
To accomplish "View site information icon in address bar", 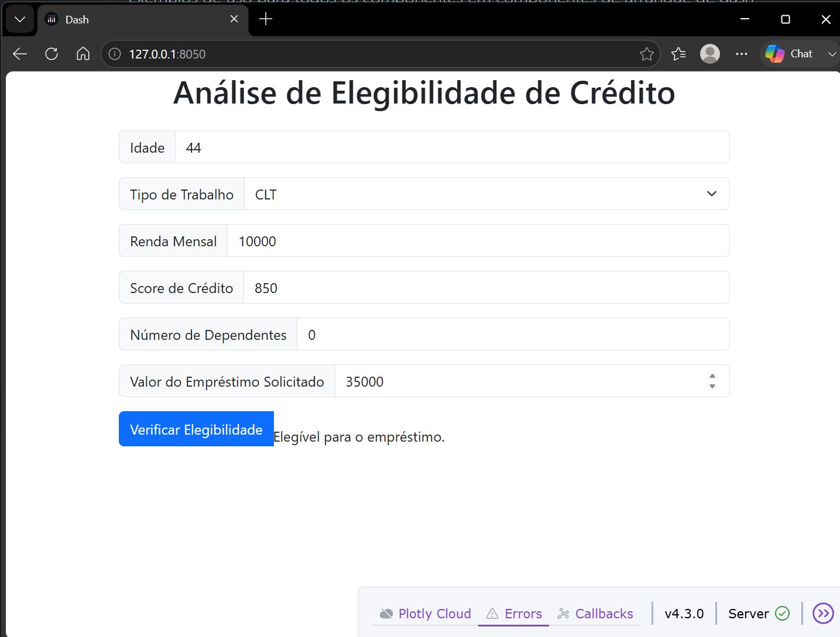I will pos(115,54).
